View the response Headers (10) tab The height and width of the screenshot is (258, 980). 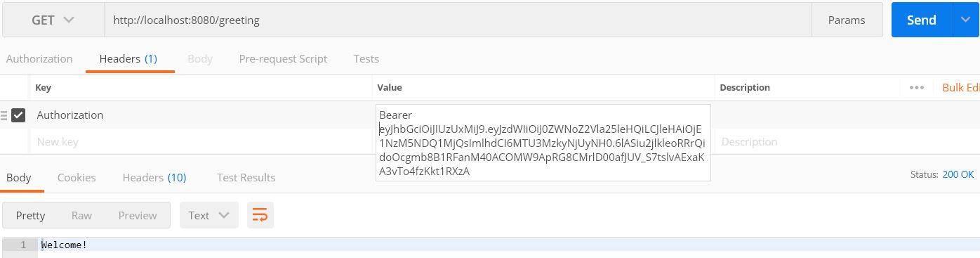coord(154,177)
